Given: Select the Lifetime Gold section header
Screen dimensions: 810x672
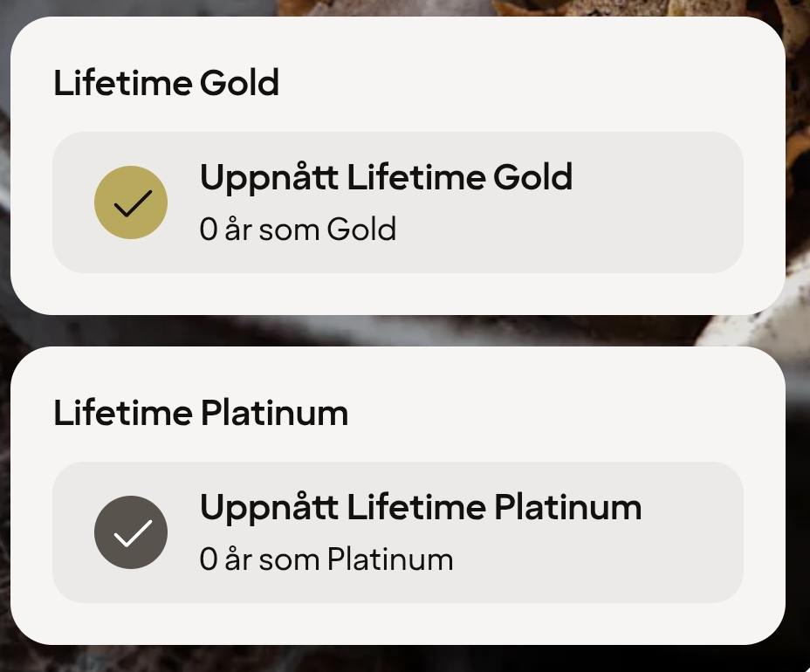Looking at the screenshot, I should point(166,82).
